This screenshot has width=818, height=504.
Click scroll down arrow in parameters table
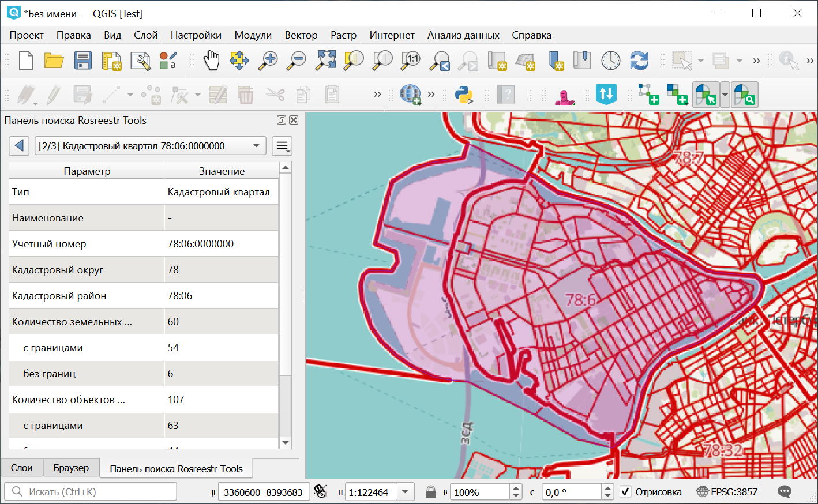(x=285, y=443)
